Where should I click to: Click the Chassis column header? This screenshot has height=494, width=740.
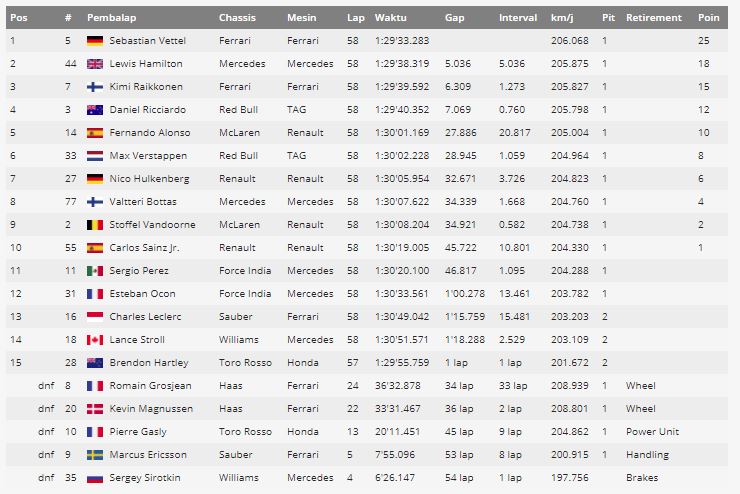tap(237, 18)
